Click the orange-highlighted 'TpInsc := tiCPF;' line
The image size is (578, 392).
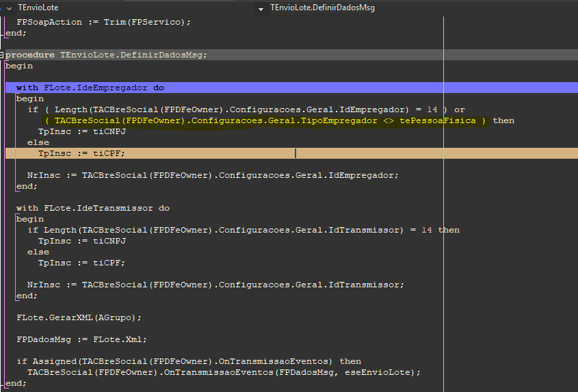point(291,153)
